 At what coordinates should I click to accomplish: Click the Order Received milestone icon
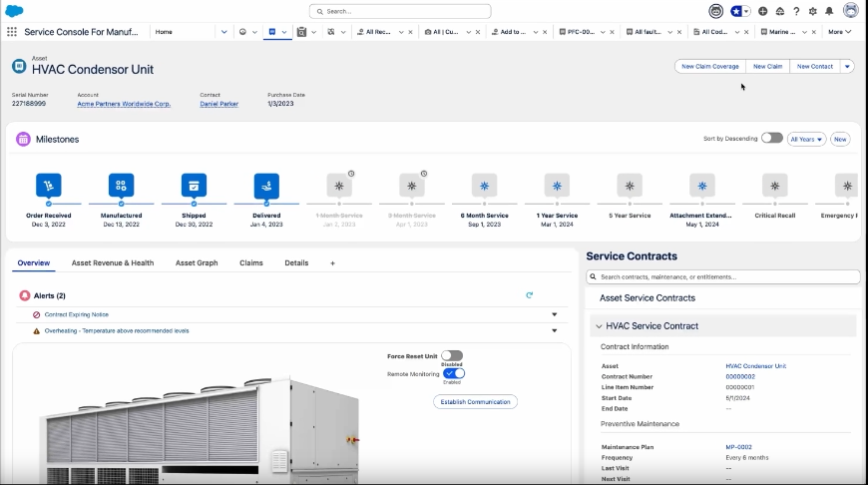pos(49,186)
